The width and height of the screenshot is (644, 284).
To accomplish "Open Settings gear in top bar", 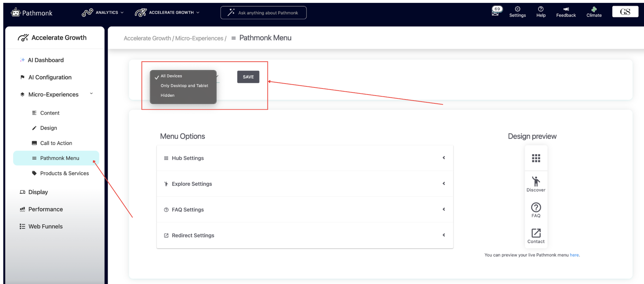I will (x=518, y=12).
